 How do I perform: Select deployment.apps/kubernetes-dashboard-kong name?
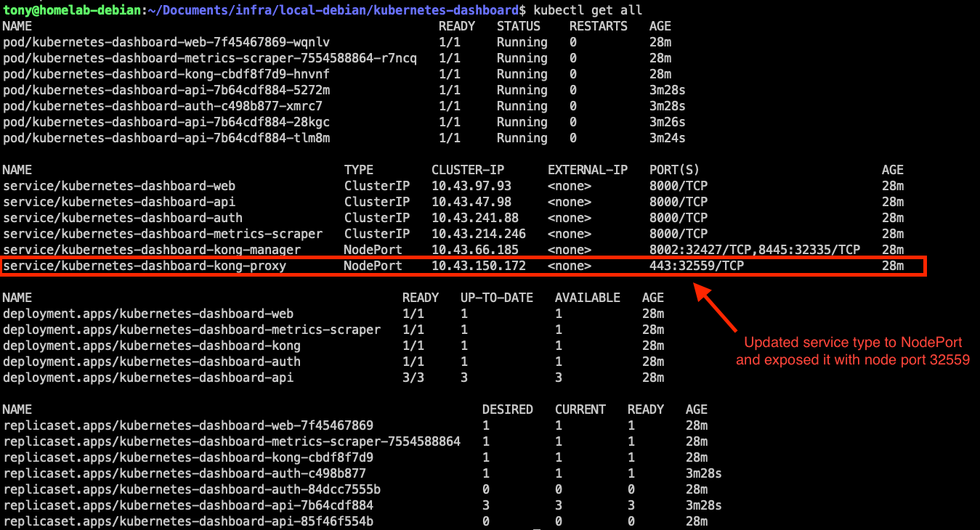pos(152,346)
